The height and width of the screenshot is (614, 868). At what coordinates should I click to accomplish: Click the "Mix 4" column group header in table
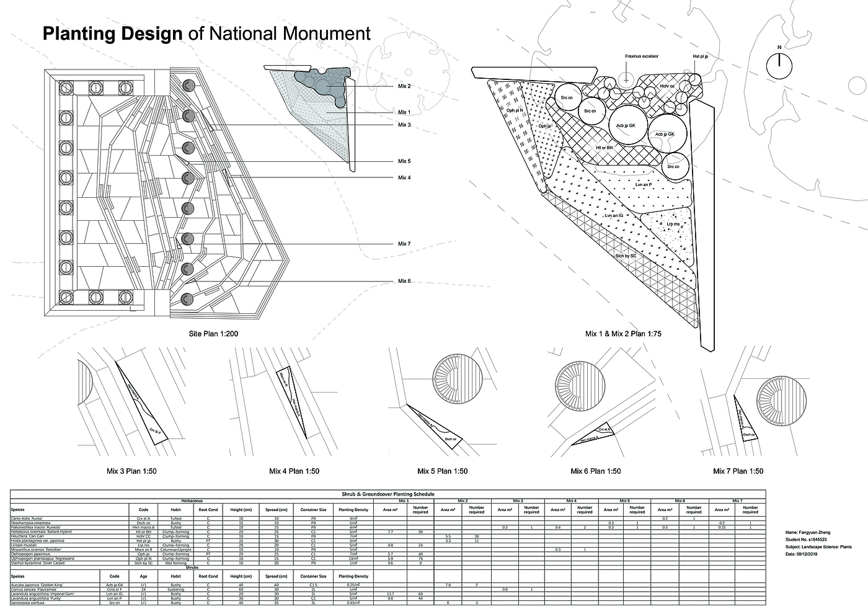(x=571, y=500)
